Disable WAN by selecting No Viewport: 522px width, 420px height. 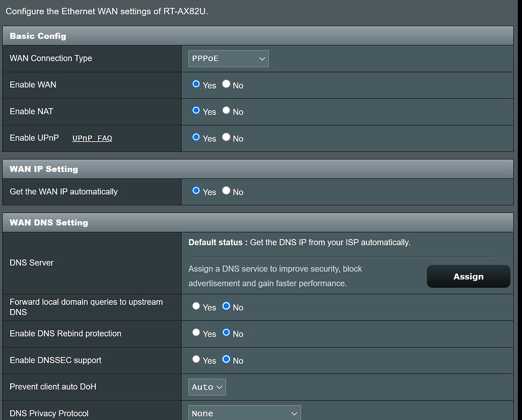[x=226, y=84]
